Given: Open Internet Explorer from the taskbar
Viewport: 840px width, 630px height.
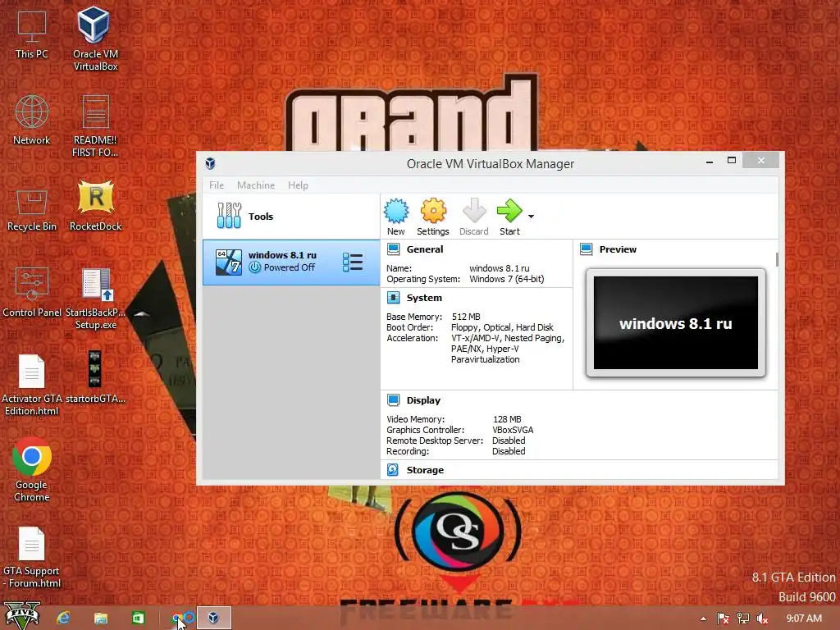Looking at the screenshot, I should (63, 619).
